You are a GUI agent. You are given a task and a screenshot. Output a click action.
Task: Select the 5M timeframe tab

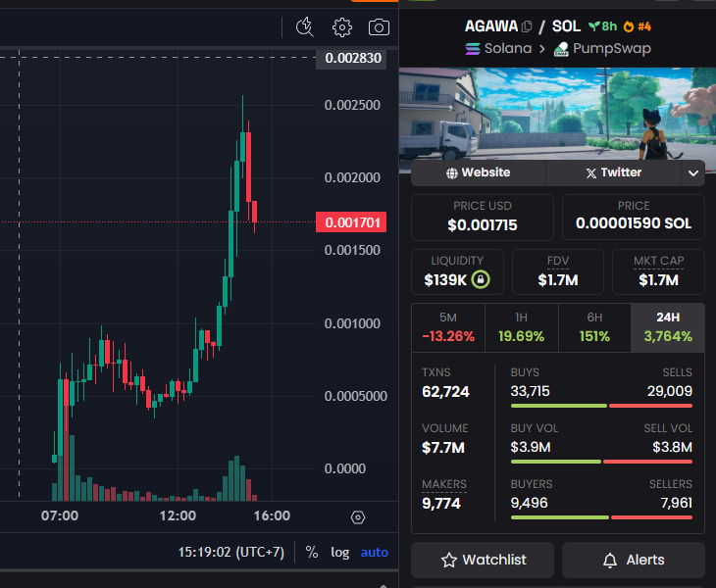point(448,327)
